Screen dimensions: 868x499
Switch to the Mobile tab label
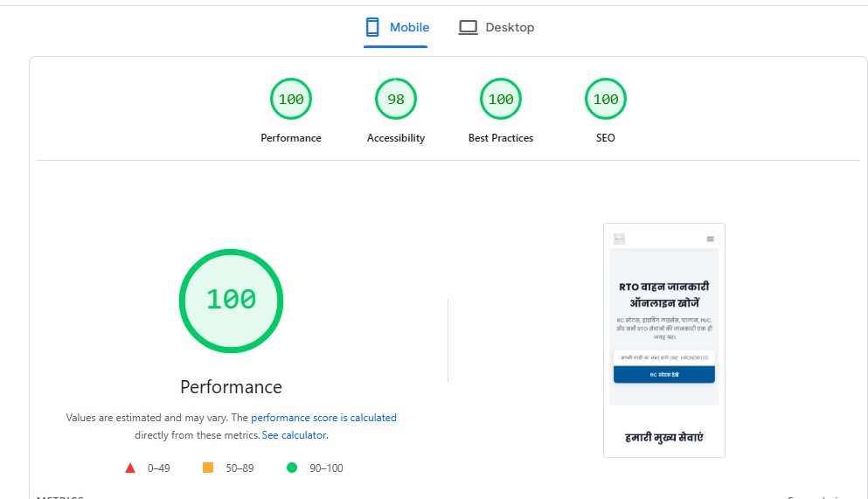[x=409, y=27]
